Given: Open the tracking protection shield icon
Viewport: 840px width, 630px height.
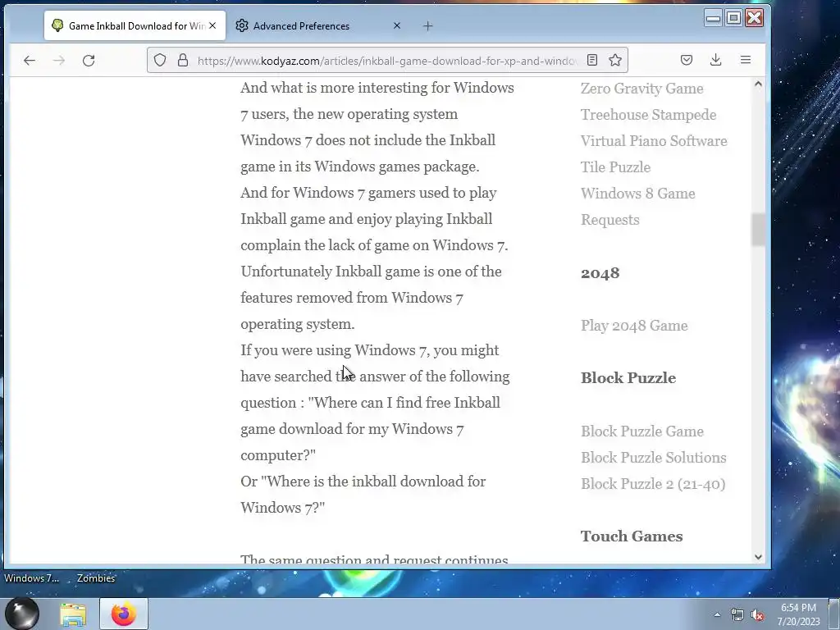Looking at the screenshot, I should pyautogui.click(x=160, y=60).
